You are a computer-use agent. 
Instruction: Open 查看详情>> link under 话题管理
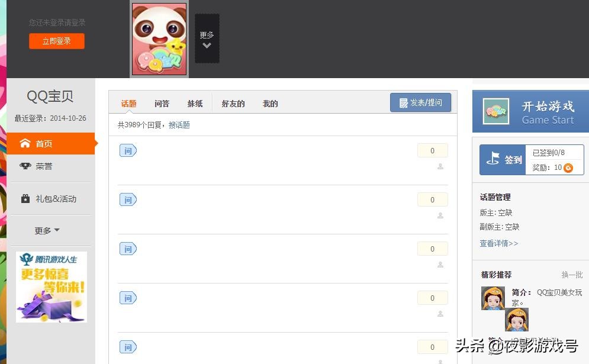[x=499, y=243]
